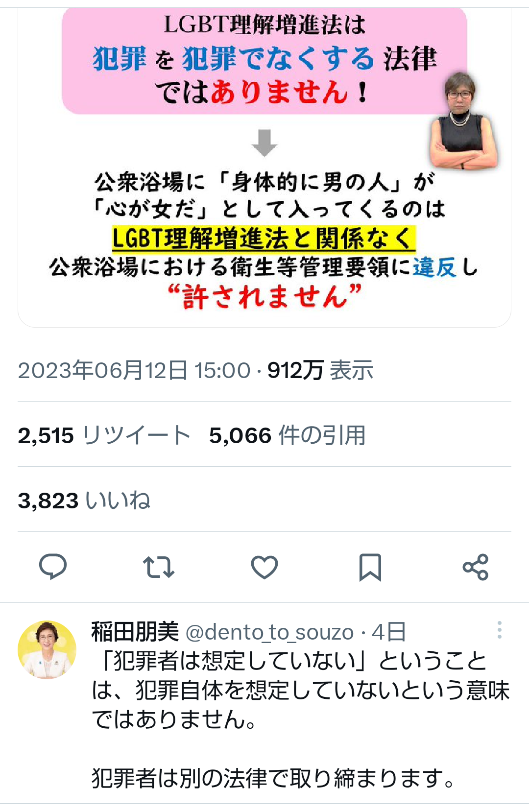Tap the retweet arrows icon

tap(159, 567)
